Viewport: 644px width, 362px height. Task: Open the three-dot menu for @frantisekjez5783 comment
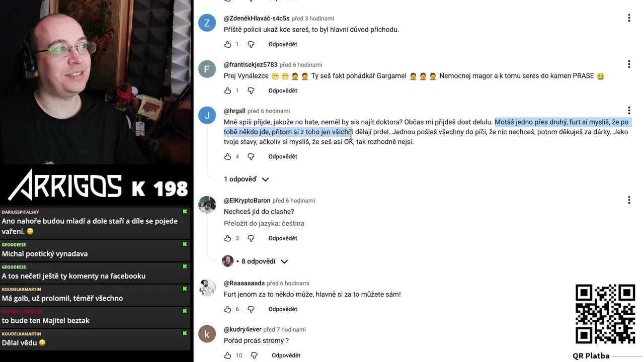tap(629, 64)
